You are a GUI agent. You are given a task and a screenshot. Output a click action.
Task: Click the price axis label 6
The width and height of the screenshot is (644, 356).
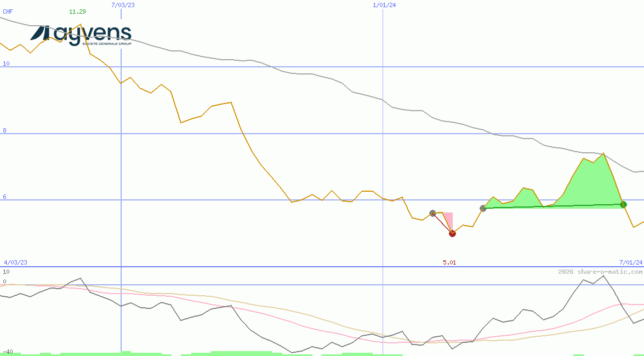click(6, 197)
